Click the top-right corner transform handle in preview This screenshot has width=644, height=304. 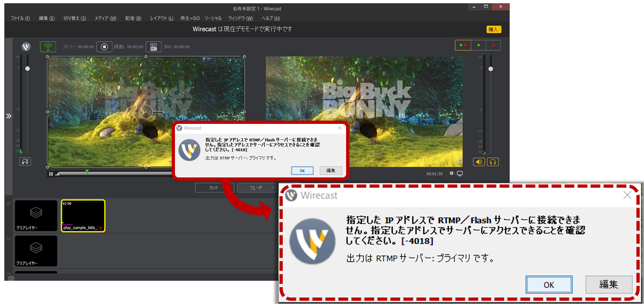click(x=244, y=57)
